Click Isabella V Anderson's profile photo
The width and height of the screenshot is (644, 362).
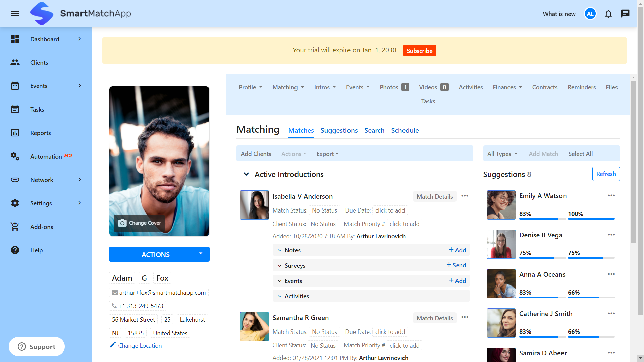click(x=254, y=205)
